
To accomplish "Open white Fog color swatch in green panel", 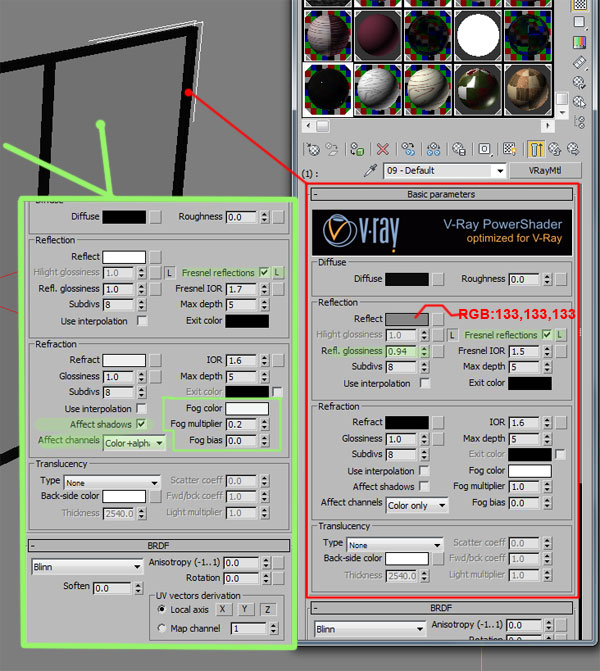I will (x=247, y=409).
